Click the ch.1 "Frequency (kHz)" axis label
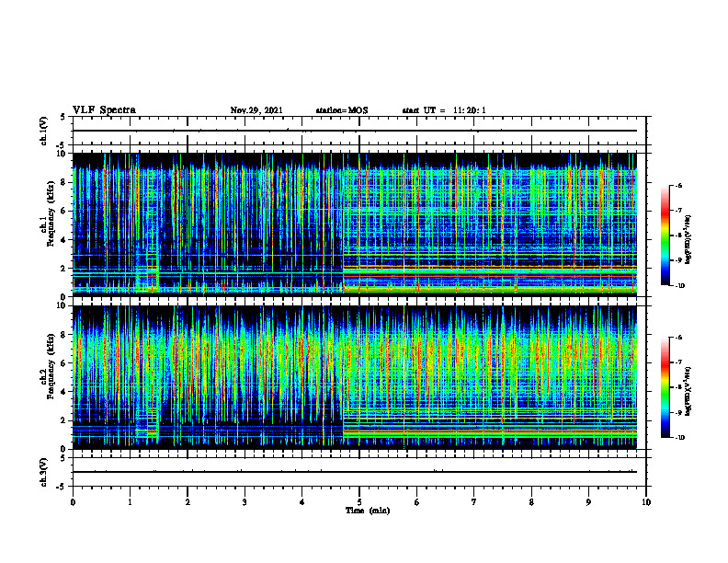Image resolution: width=728 pixels, height=563 pixels. click(x=51, y=213)
